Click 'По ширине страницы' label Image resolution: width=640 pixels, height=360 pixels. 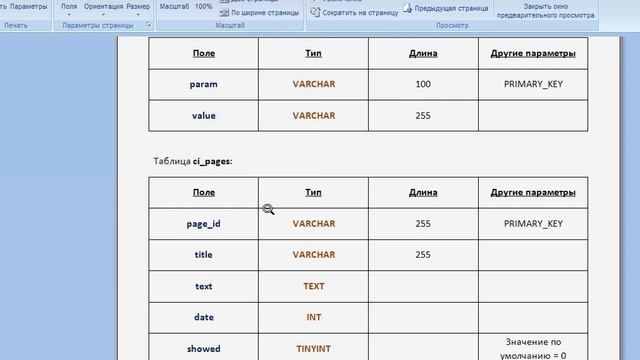pyautogui.click(x=265, y=13)
